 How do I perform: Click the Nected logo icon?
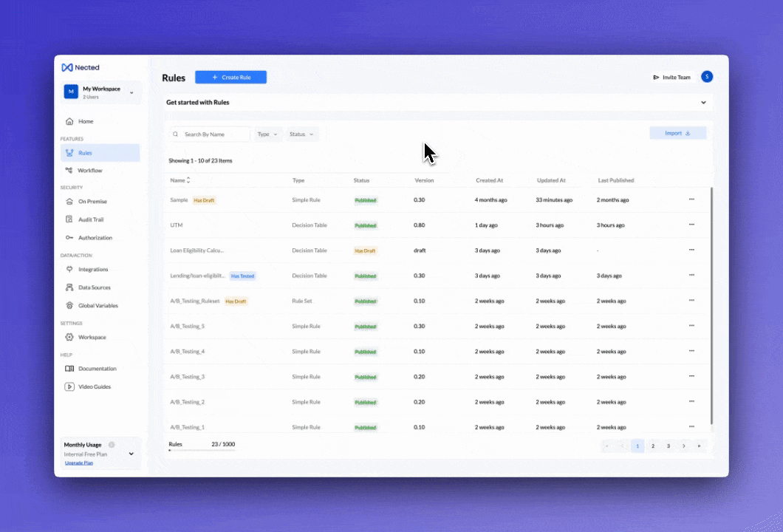pos(66,67)
